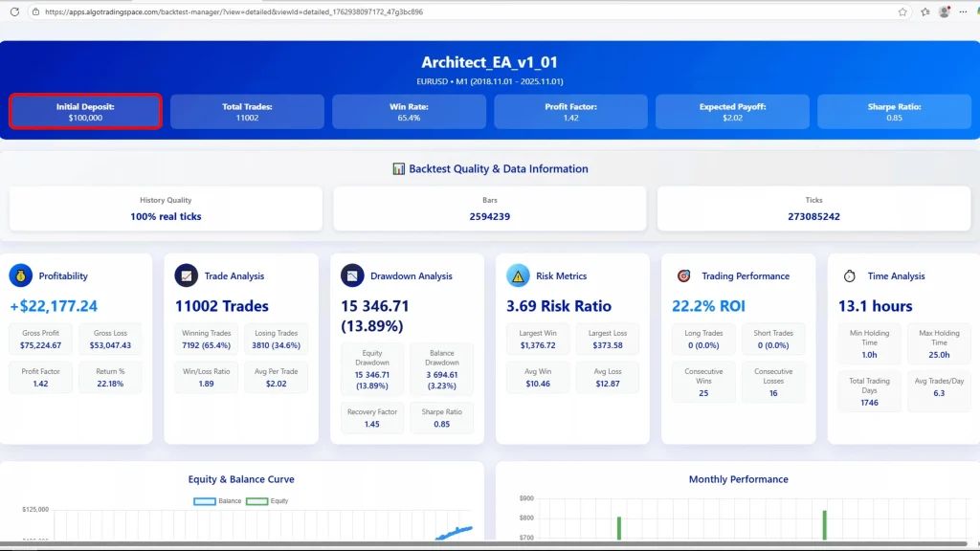The height and width of the screenshot is (551, 980).
Task: Click the bar chart icon beside Backtest Quality
Action: 399,169
